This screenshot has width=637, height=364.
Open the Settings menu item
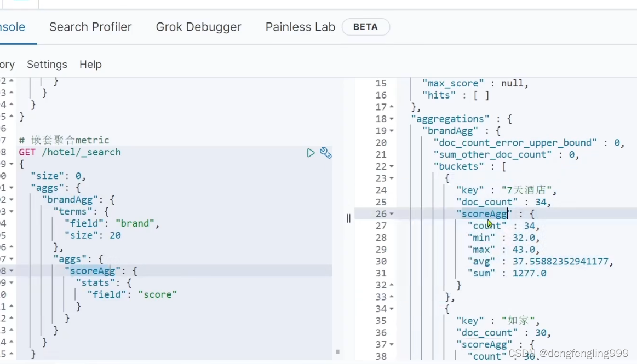point(47,65)
